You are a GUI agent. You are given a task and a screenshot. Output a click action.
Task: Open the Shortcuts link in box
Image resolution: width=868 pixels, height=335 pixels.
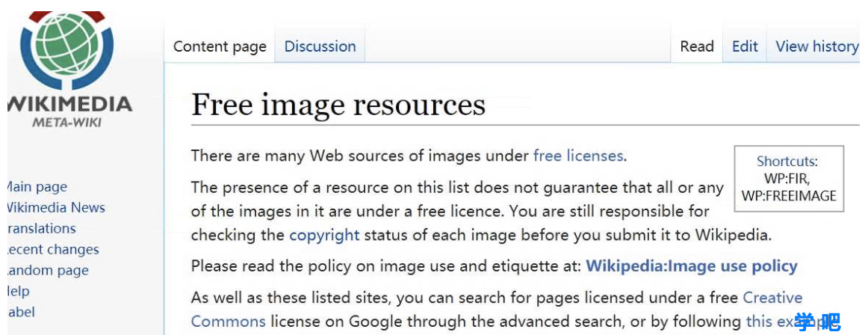pyautogui.click(x=786, y=162)
